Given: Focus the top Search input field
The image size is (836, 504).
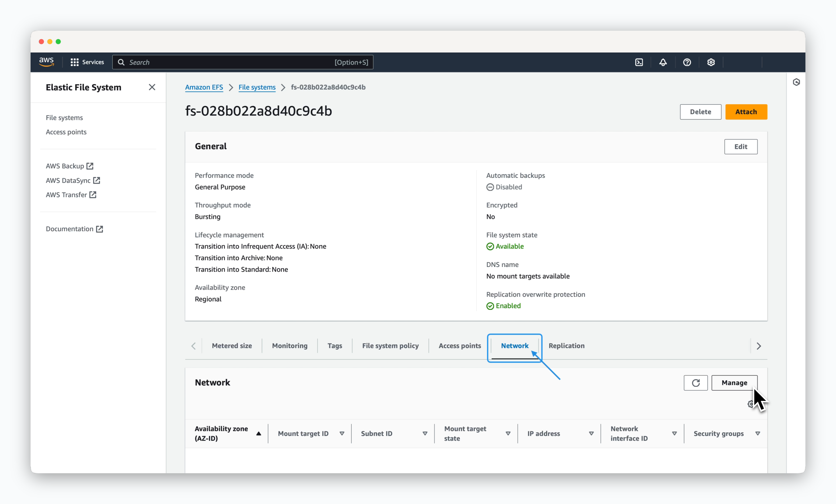Looking at the screenshot, I should 243,62.
